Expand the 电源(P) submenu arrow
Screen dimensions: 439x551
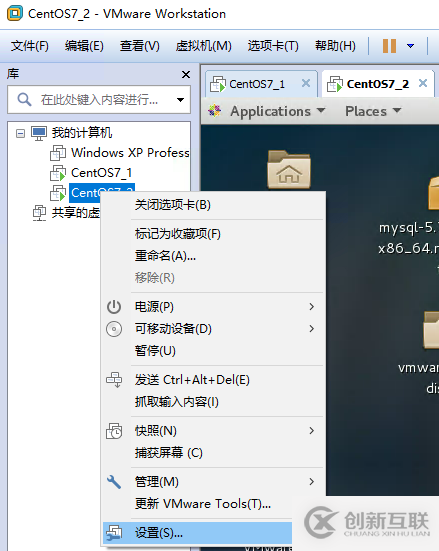[311, 307]
